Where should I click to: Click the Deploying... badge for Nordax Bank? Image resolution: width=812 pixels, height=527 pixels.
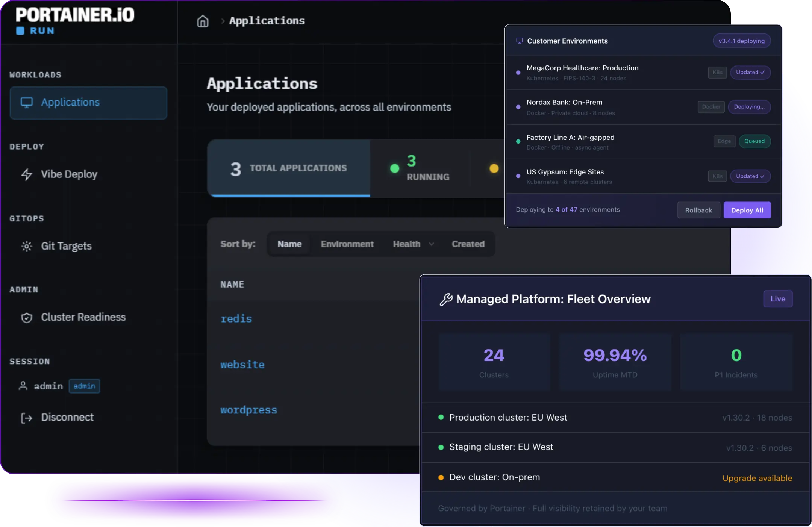pos(749,107)
